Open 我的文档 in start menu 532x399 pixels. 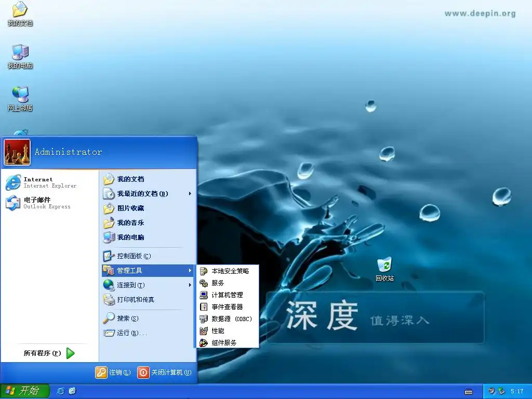pos(148,179)
